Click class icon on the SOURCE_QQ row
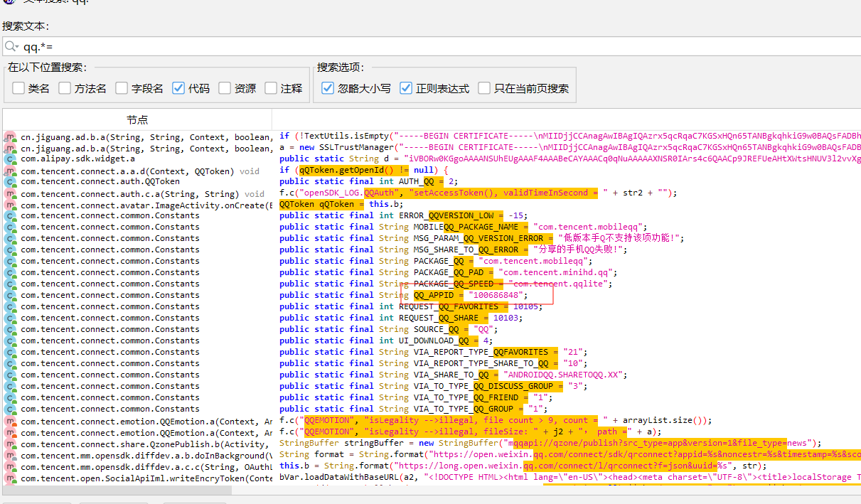This screenshot has height=504, width=861. 11,329
